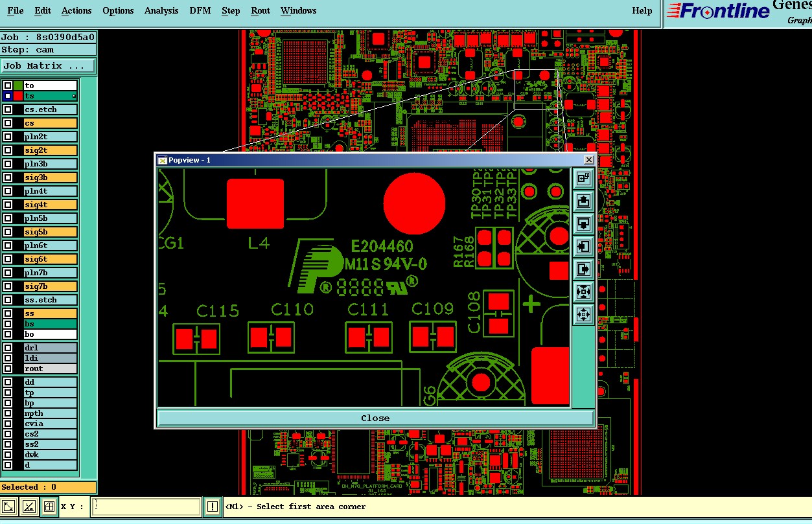Enable the cs layer checkbox
Viewport: 812px width, 524px height.
(x=8, y=123)
